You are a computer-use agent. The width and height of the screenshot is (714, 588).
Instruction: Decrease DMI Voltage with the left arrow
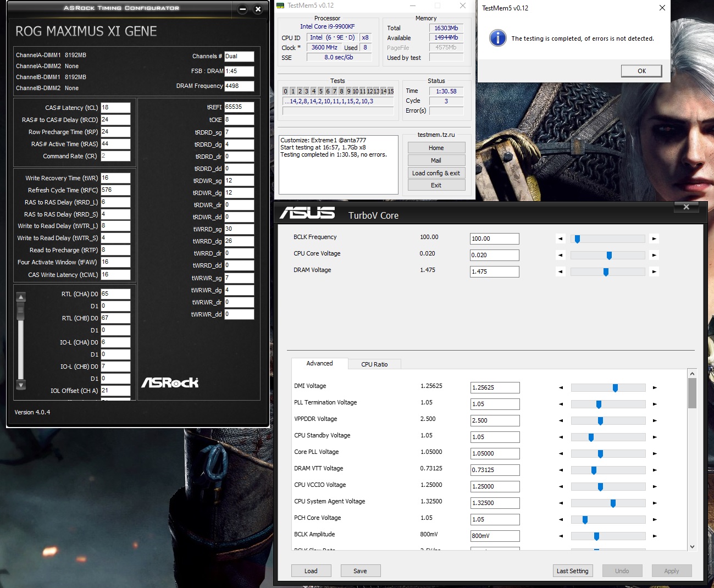coord(561,387)
